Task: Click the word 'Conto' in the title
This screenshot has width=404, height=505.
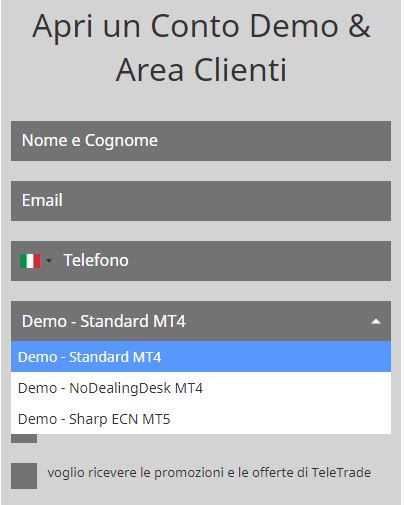Action: [x=195, y=26]
